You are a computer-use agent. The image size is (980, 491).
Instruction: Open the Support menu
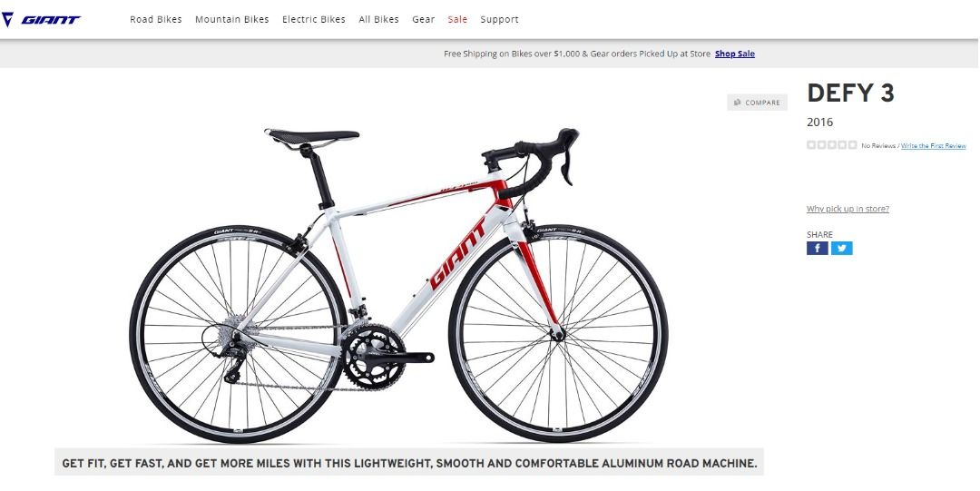(499, 19)
